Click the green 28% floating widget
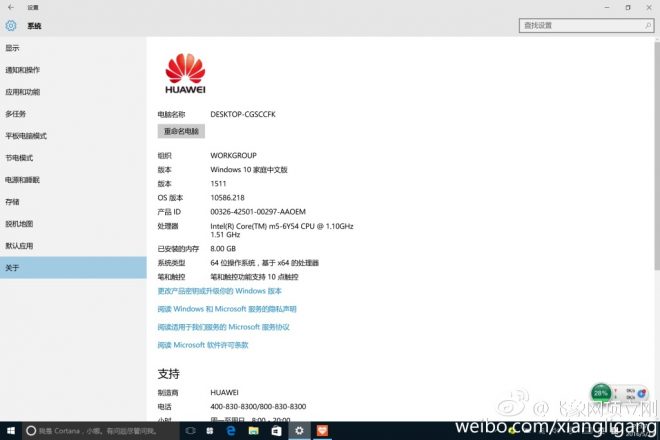This screenshot has height=440, width=660. pos(601,392)
